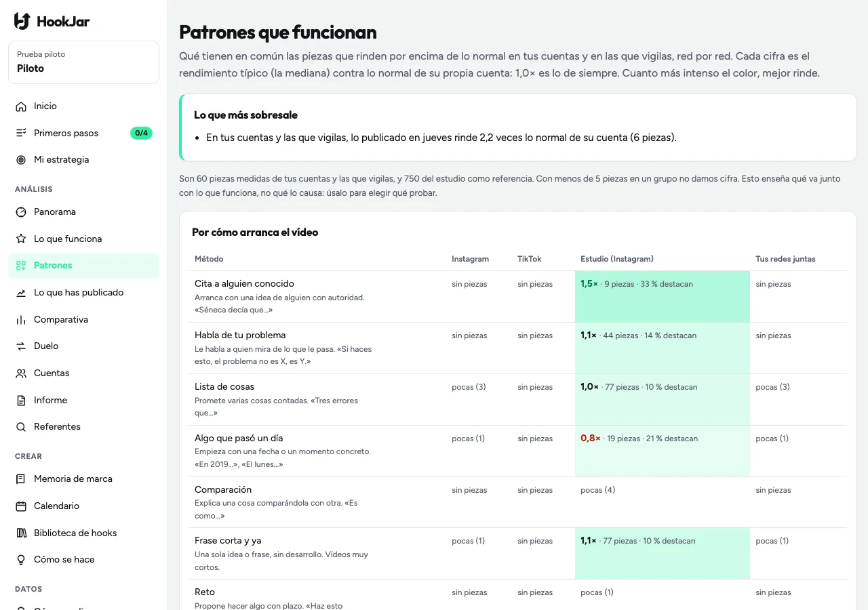Click the Biblioteca de hooks library icon
The width and height of the screenshot is (868, 610).
tap(21, 533)
